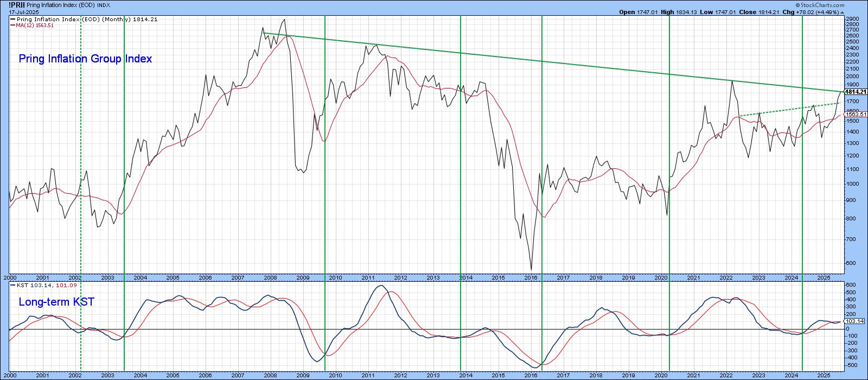Click the 2012 year label beneath the KST panel
The width and height of the screenshot is (868, 380).
coord(400,375)
